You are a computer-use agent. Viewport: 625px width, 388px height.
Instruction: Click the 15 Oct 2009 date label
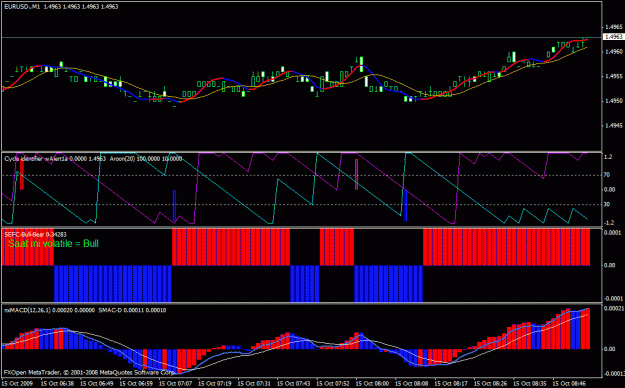click(x=18, y=383)
